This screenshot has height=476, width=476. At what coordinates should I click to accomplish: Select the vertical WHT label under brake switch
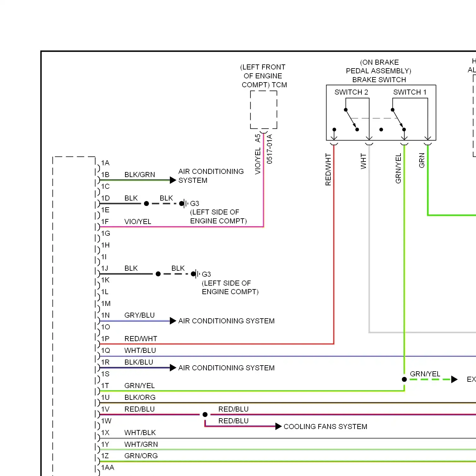pos(363,161)
